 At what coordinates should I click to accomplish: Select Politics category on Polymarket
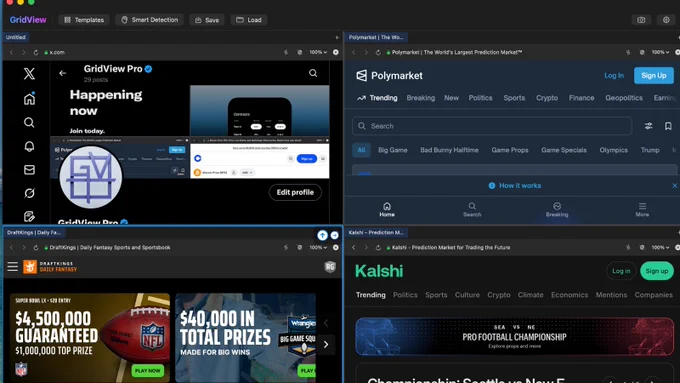point(480,98)
